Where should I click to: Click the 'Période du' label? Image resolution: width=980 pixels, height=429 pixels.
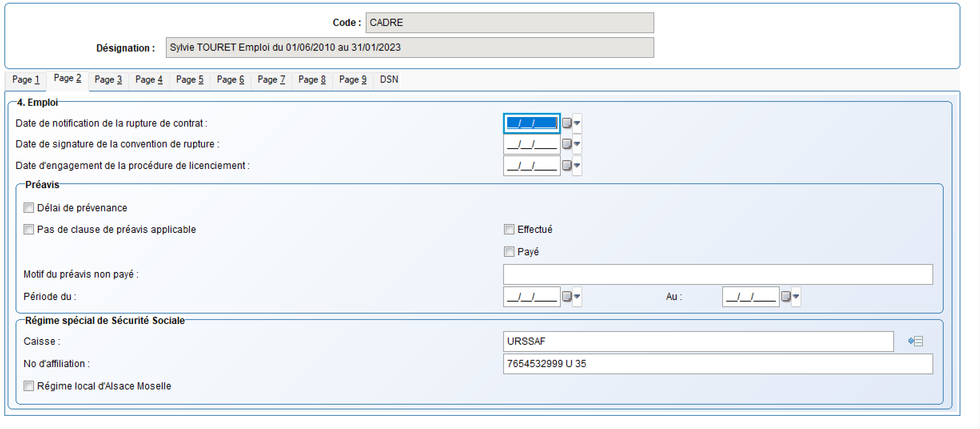pos(50,297)
